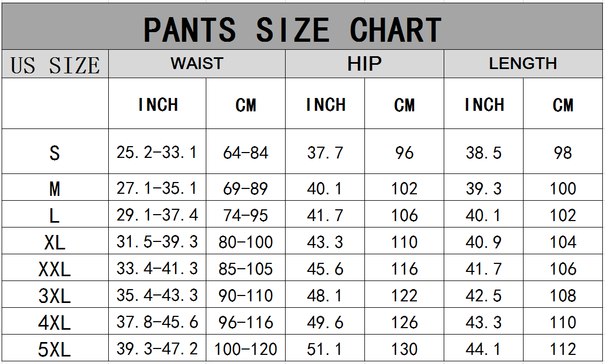Select the HIP column header
605x364 pixels.
tap(364, 64)
